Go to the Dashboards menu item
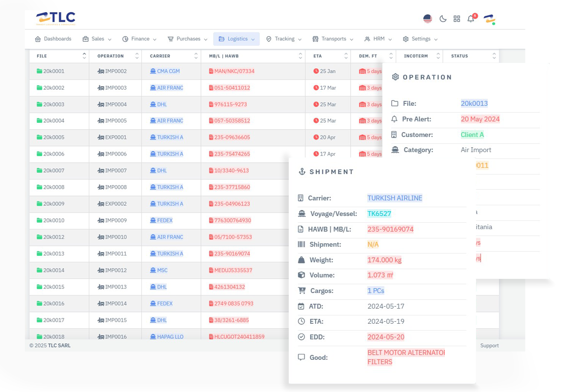577x392 pixels. coord(53,39)
